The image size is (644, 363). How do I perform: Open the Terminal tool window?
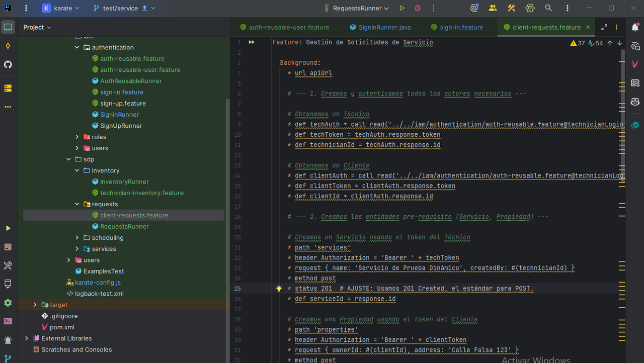click(8, 321)
